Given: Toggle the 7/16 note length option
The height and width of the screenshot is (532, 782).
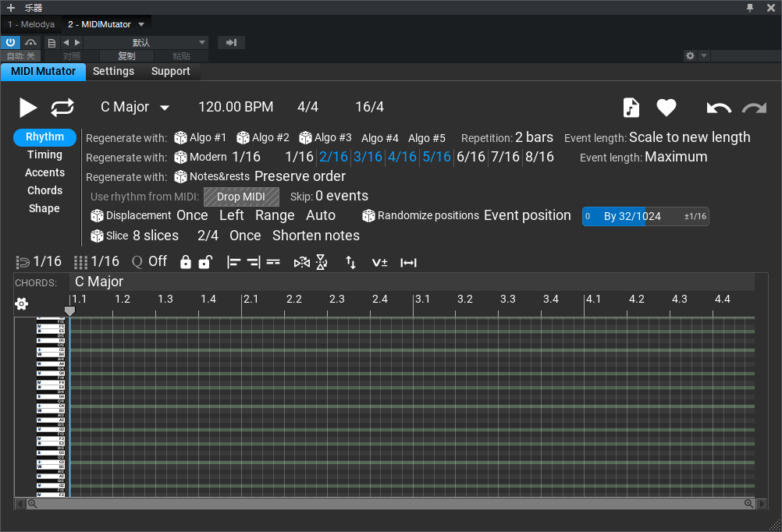Looking at the screenshot, I should [x=505, y=157].
